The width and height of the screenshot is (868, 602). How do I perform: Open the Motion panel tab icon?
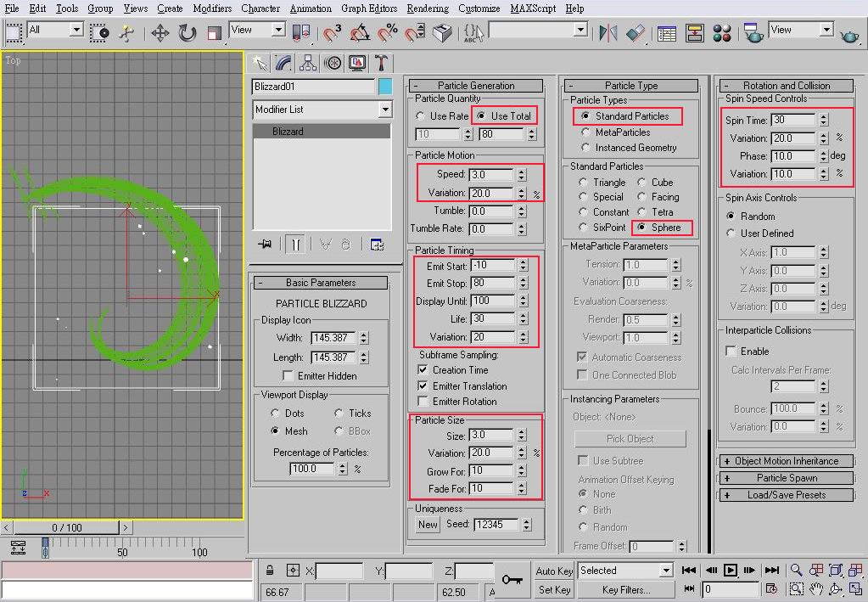pos(333,63)
